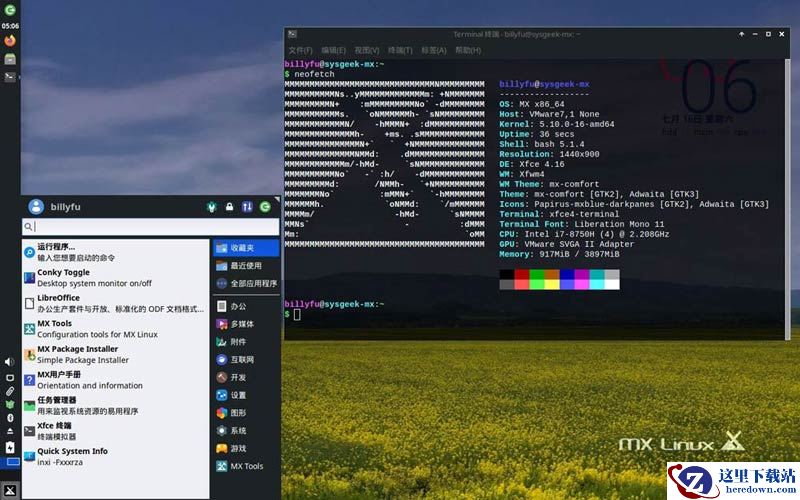Click terminal window menu icon in titlebar

[x=292, y=34]
